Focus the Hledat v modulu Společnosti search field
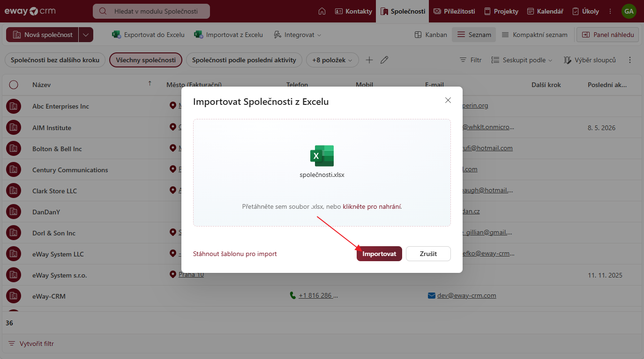The width and height of the screenshot is (644, 359). click(x=151, y=11)
